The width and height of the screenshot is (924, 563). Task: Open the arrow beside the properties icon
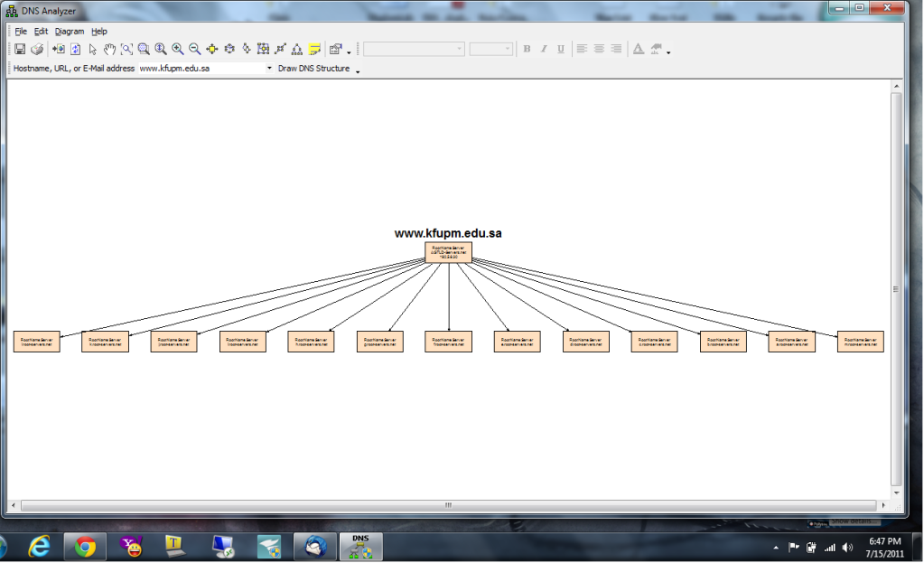point(349,52)
